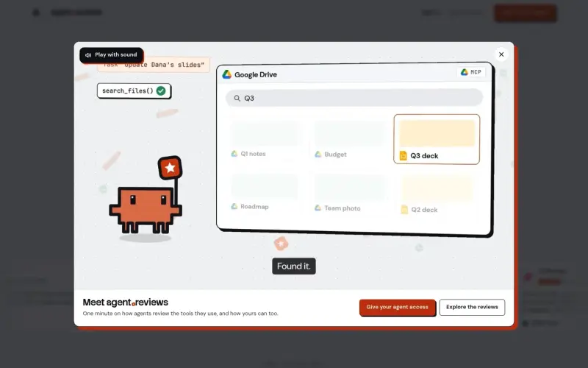Click the Q2 deck slides icon

(404, 210)
